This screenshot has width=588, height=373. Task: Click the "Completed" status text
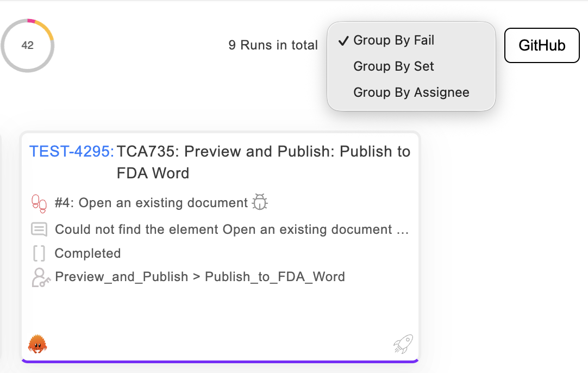coord(87,253)
